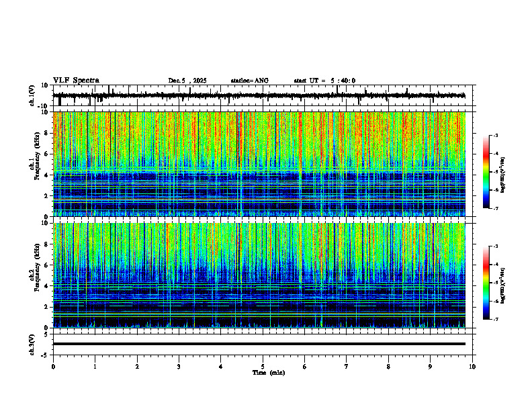Click time axis tick label "9"

coord(430,367)
